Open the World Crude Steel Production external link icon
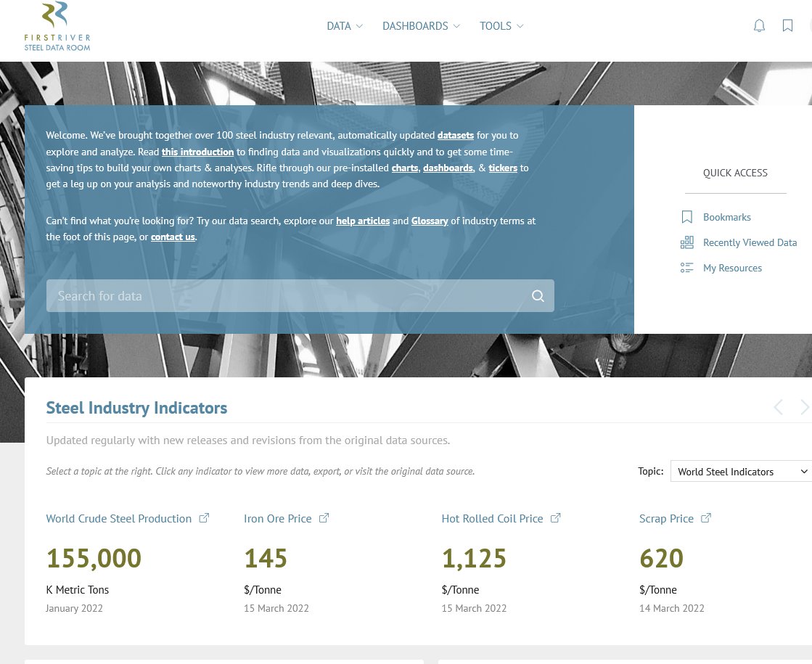 204,517
